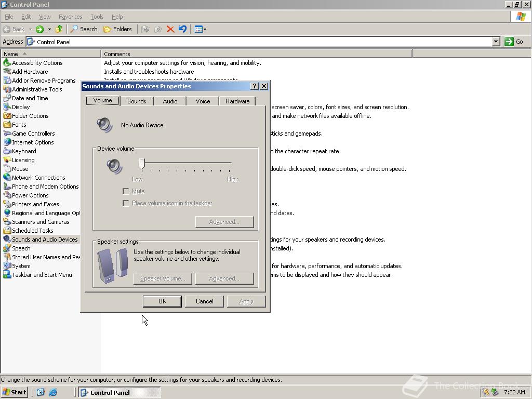The height and width of the screenshot is (399, 532).
Task: Click the Speaker Volume button
Action: [163, 278]
